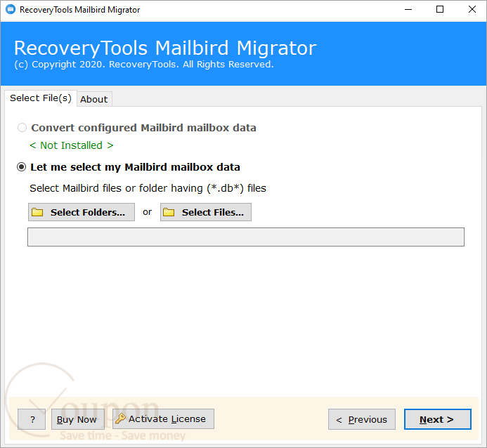The height and width of the screenshot is (448, 487).
Task: Click the copyright notice in the banner
Action: coord(144,65)
